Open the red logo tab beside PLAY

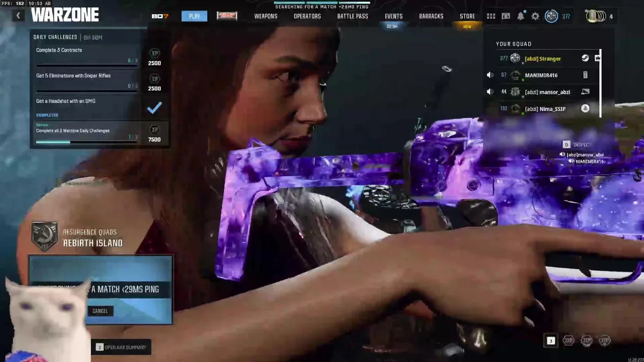(227, 16)
